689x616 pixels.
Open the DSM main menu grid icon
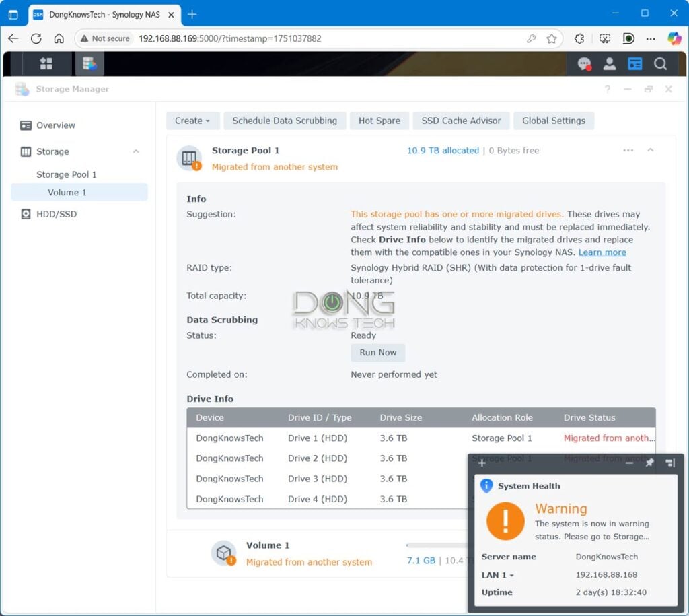tap(46, 64)
